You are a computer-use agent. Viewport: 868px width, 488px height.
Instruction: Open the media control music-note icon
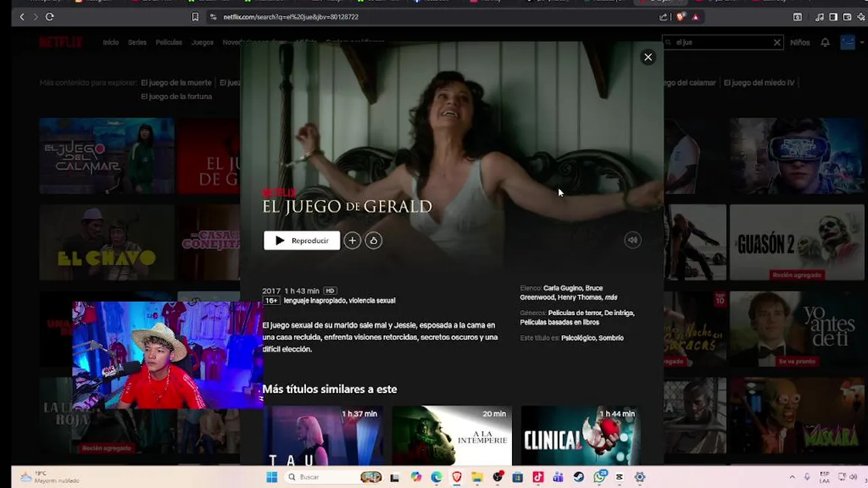point(819,17)
